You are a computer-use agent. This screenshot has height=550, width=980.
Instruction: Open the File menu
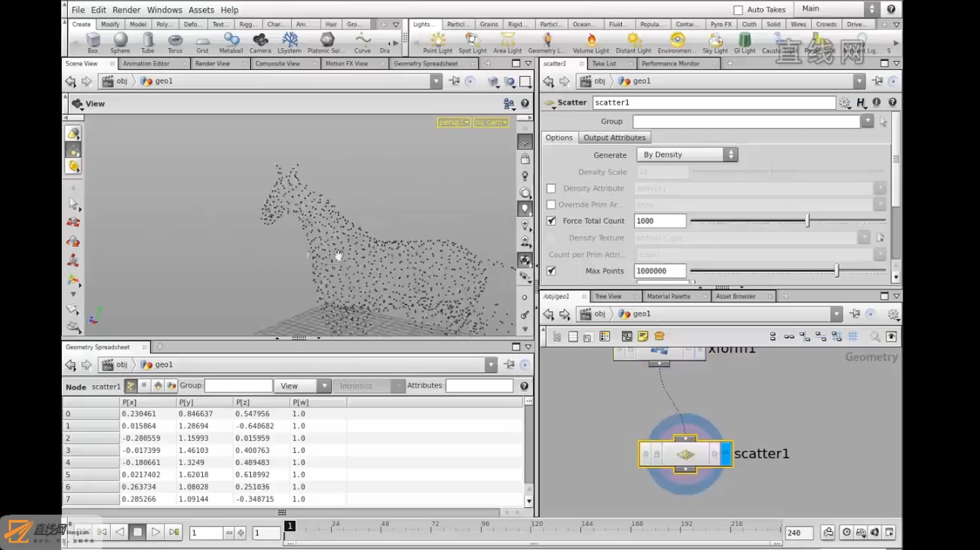78,10
